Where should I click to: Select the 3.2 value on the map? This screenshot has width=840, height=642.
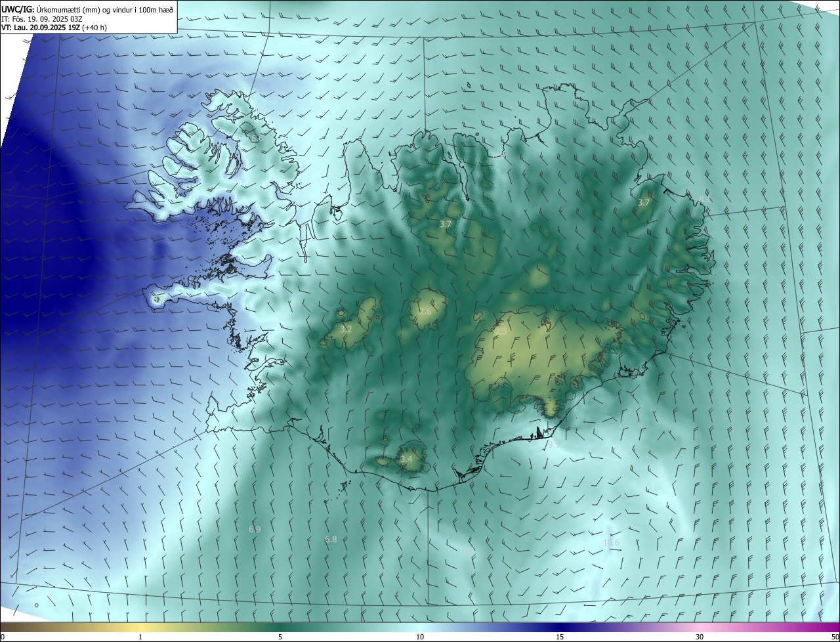346,329
